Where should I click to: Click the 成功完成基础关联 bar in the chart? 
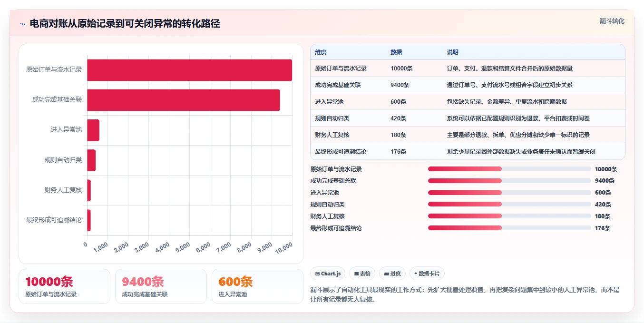[183, 100]
